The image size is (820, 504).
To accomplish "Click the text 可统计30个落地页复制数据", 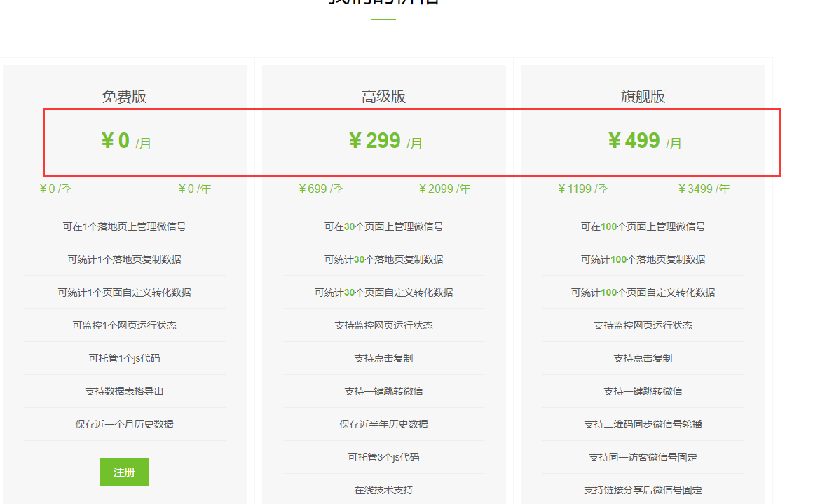I will tap(384, 259).
